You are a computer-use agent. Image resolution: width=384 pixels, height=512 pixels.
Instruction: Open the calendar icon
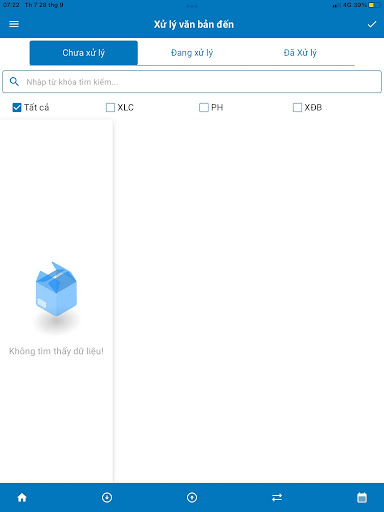click(x=362, y=498)
